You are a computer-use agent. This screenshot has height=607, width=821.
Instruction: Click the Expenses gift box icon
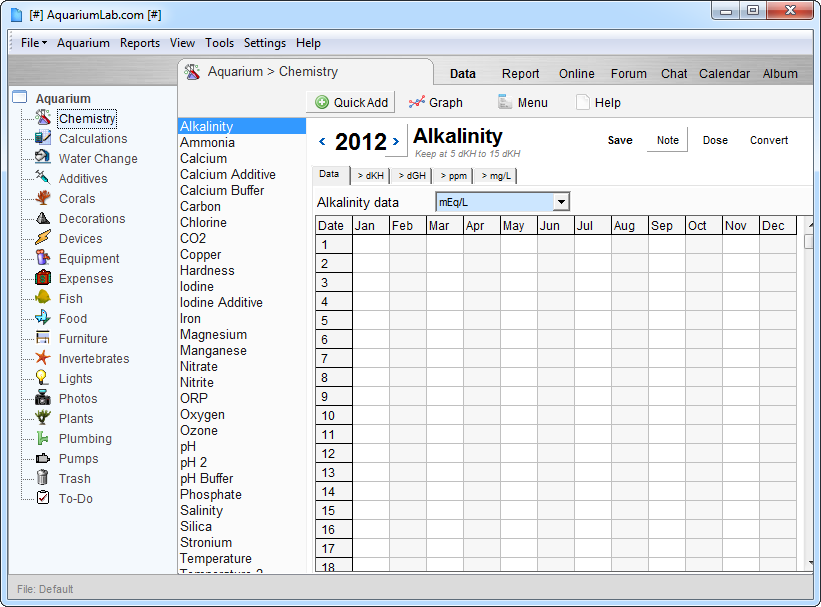tap(43, 278)
